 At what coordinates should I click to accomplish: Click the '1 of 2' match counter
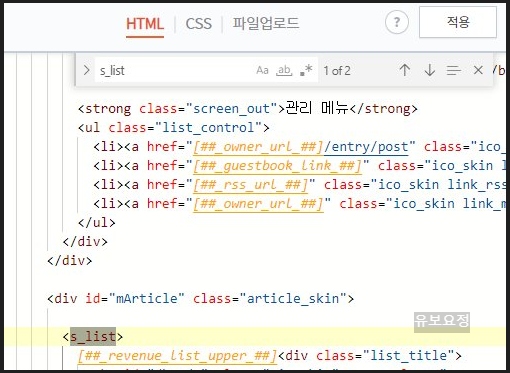(337, 71)
